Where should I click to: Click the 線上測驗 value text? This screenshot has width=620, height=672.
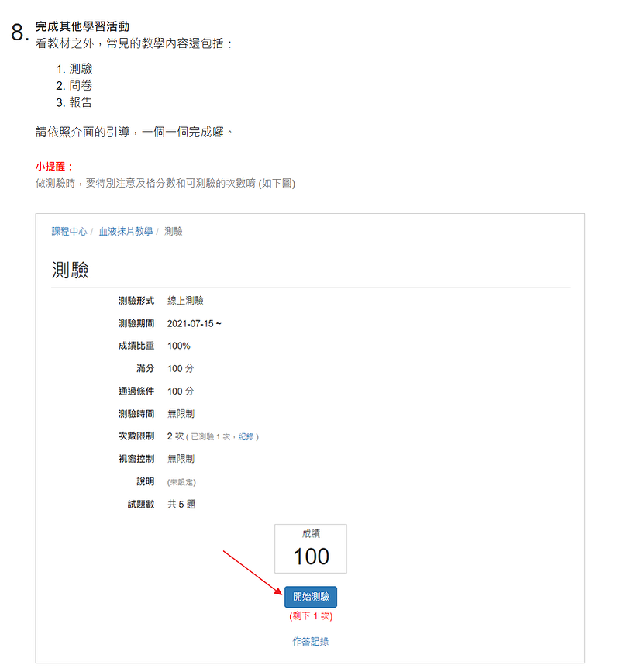pos(185,301)
